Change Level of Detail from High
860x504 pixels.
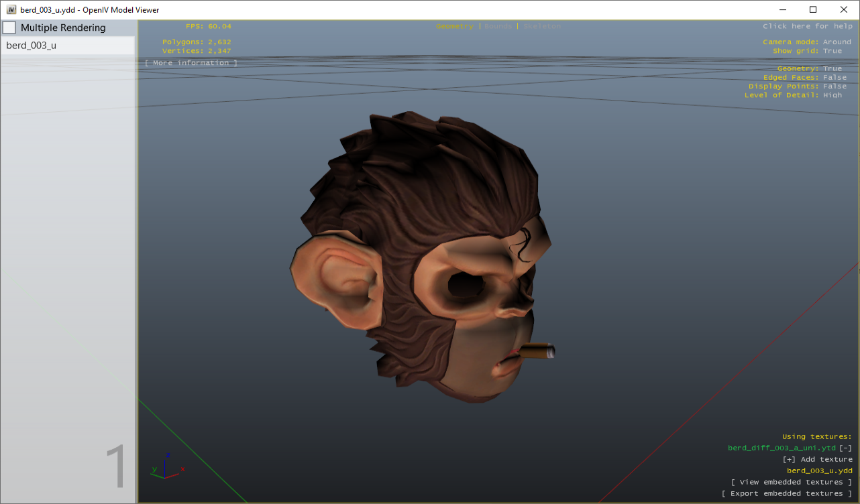pyautogui.click(x=832, y=95)
